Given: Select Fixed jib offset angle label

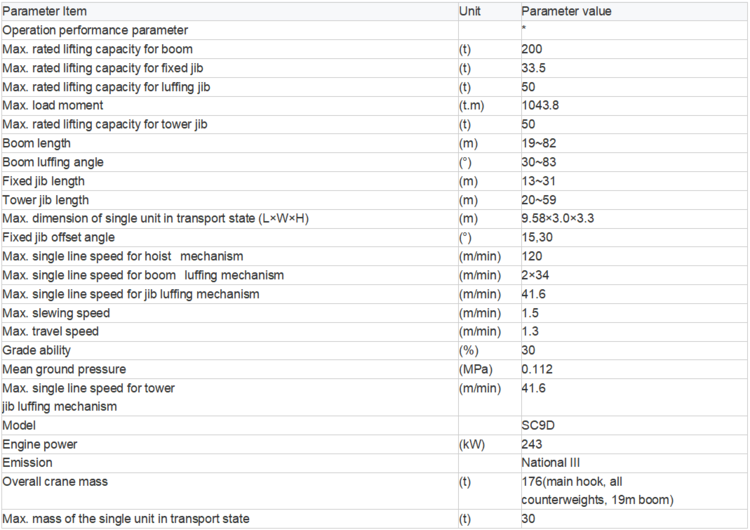Looking at the screenshot, I should [58, 237].
